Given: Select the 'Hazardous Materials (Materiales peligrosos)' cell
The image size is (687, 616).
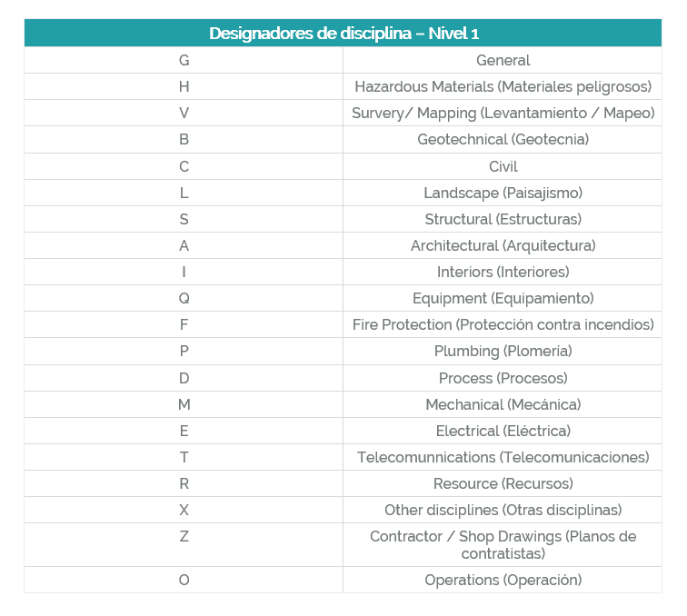Looking at the screenshot, I should click(x=503, y=87).
